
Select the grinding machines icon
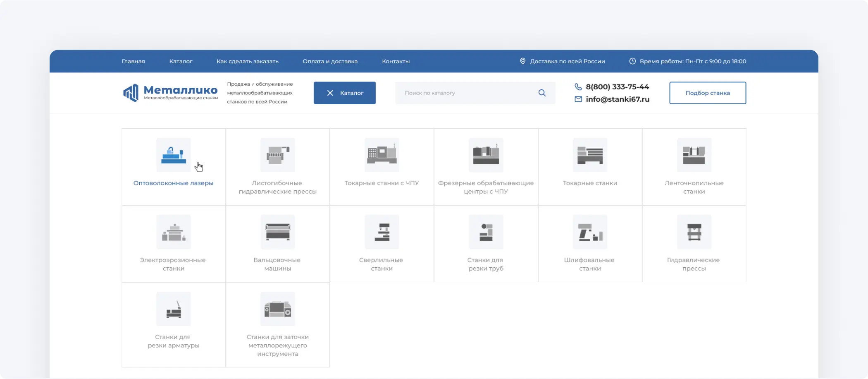click(590, 232)
